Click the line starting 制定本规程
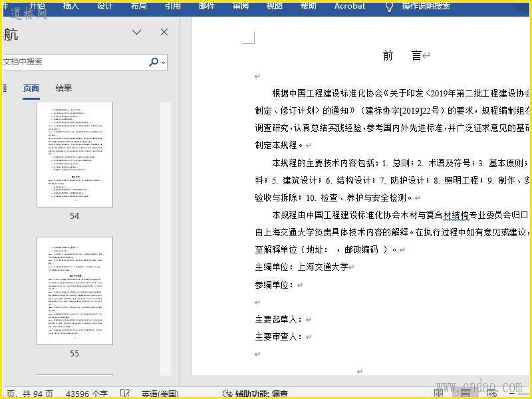Screen dimensions: 532x399 279,145
